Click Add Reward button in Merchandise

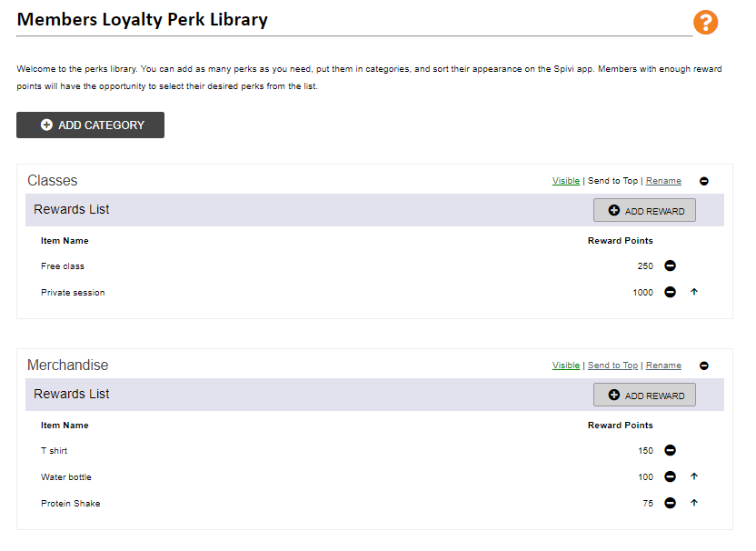coord(644,395)
